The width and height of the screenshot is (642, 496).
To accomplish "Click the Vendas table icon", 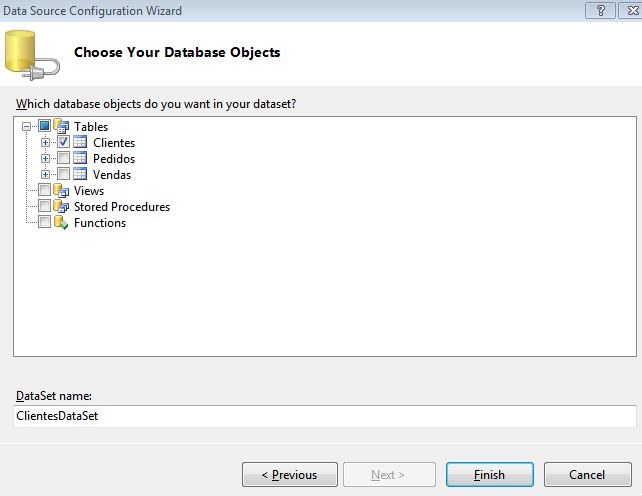I will [x=80, y=175].
